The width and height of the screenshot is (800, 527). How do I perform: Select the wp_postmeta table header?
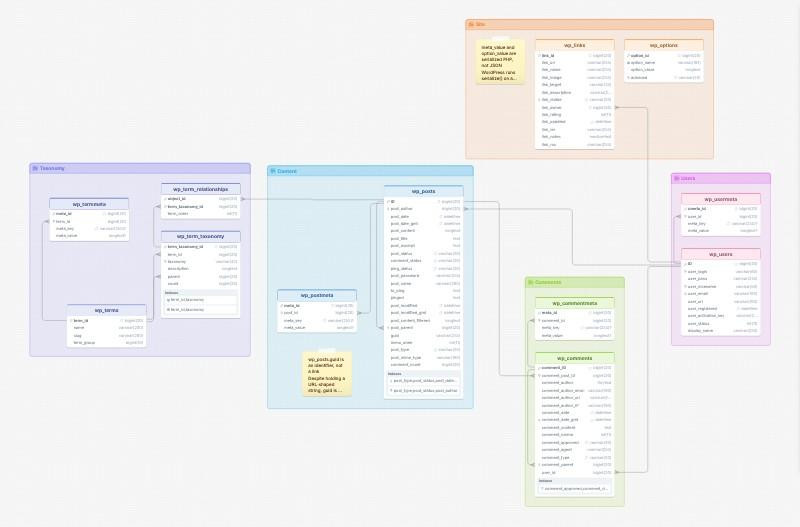pyautogui.click(x=317, y=295)
